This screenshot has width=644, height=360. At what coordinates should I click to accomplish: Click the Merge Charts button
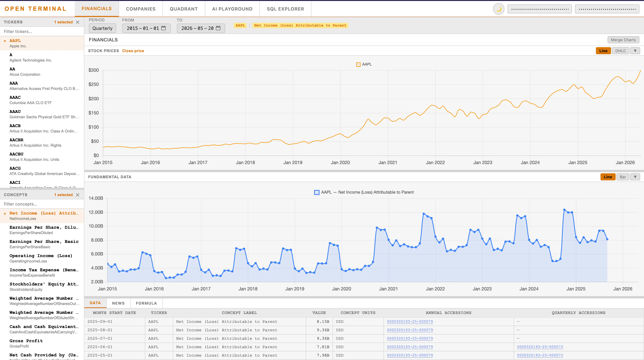point(623,40)
